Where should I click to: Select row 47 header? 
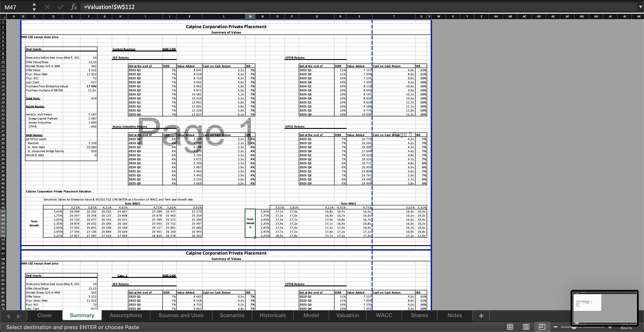click(3, 211)
